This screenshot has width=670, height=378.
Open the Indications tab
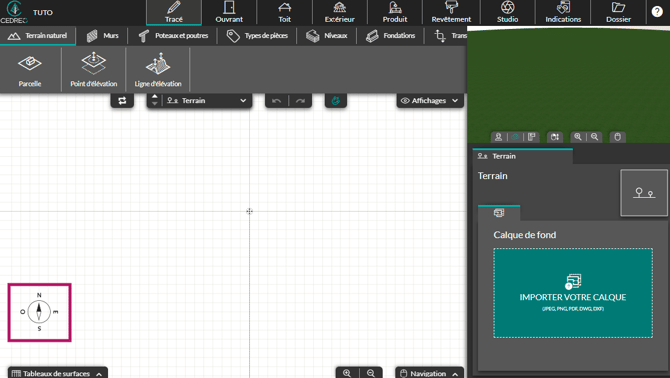click(x=563, y=12)
